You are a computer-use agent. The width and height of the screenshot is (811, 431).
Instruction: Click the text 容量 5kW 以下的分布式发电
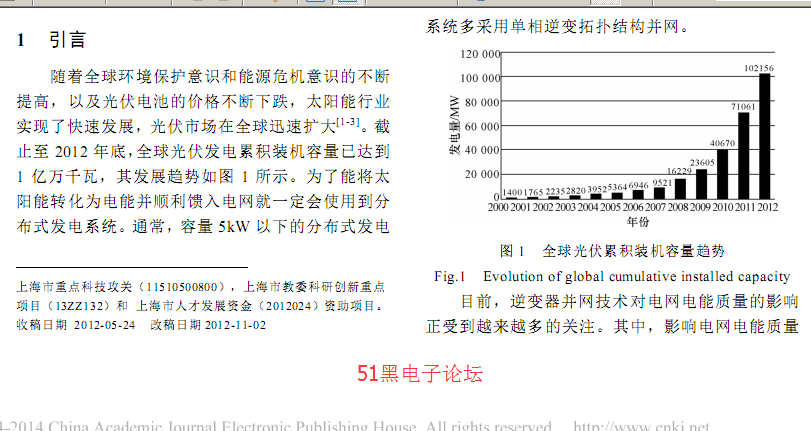coord(284,226)
